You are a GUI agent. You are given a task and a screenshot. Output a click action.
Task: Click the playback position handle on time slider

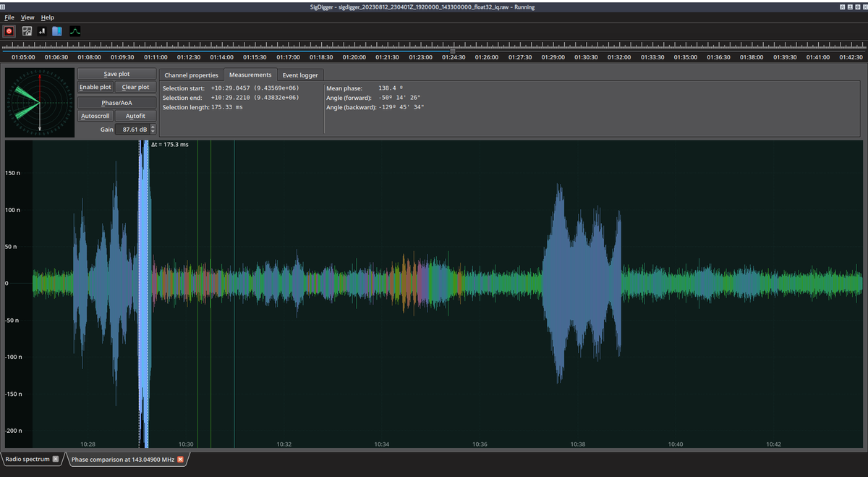[453, 50]
